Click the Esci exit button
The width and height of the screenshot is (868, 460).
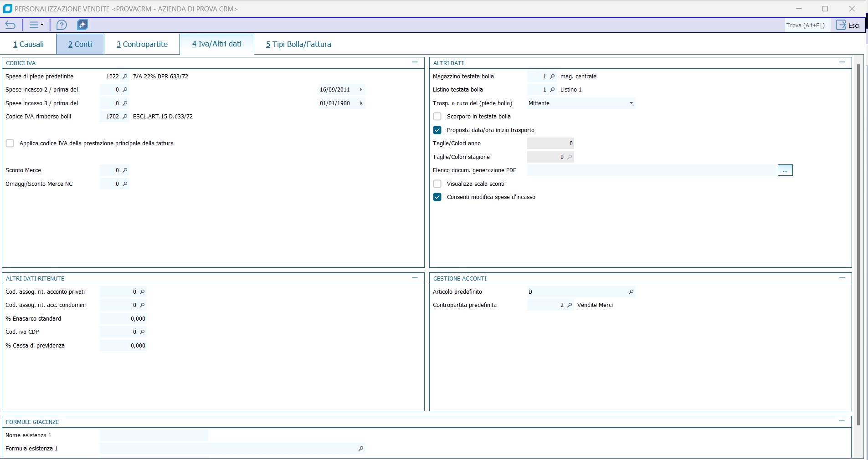848,25
